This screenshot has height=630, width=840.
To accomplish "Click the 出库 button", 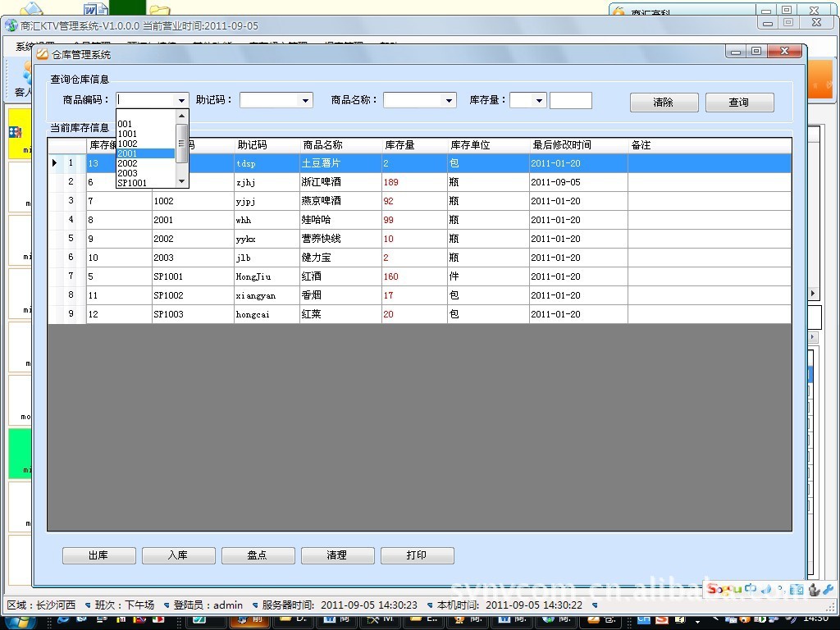I will click(98, 555).
